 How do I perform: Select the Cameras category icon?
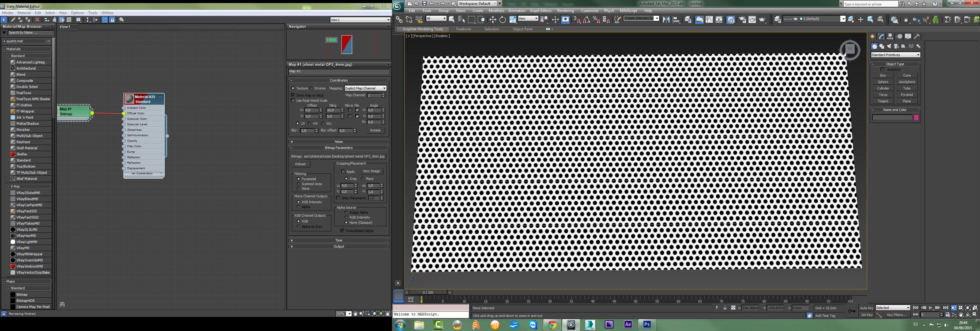pyautogui.click(x=896, y=46)
